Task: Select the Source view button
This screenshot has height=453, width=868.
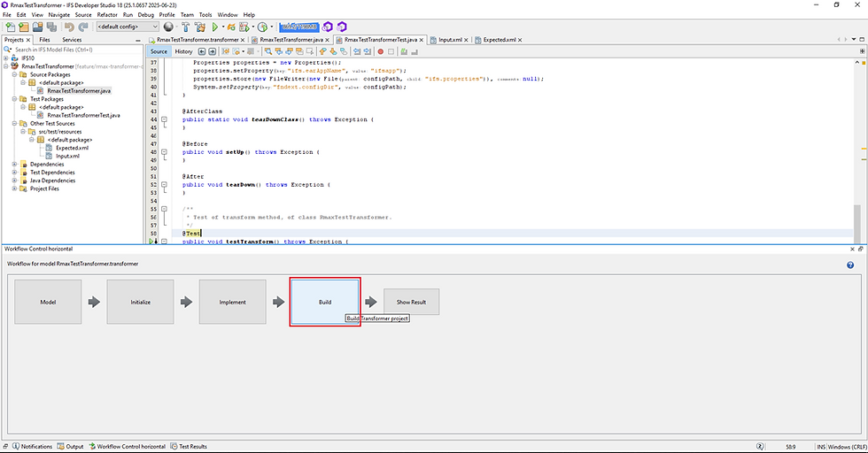Action: click(159, 51)
